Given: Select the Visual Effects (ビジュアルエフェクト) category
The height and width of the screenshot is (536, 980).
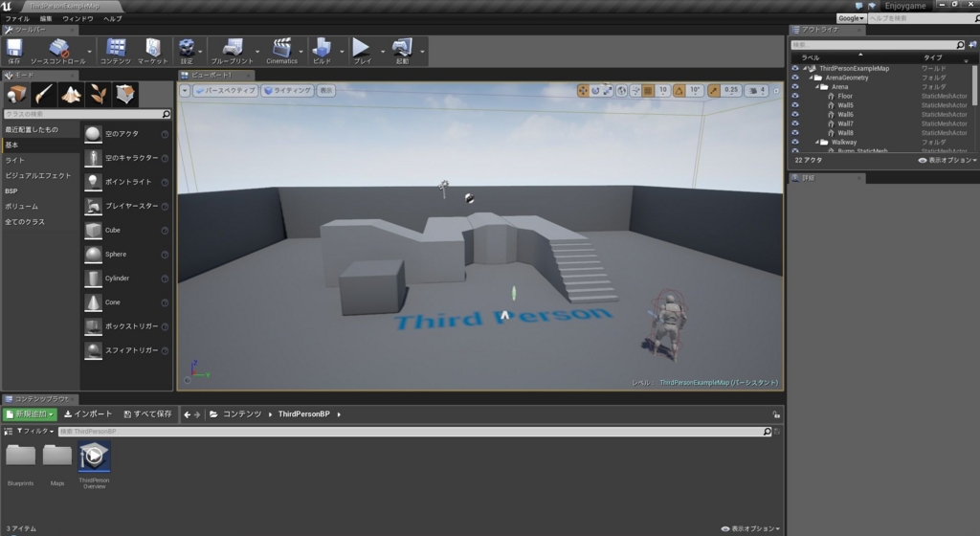Looking at the screenshot, I should [x=38, y=175].
